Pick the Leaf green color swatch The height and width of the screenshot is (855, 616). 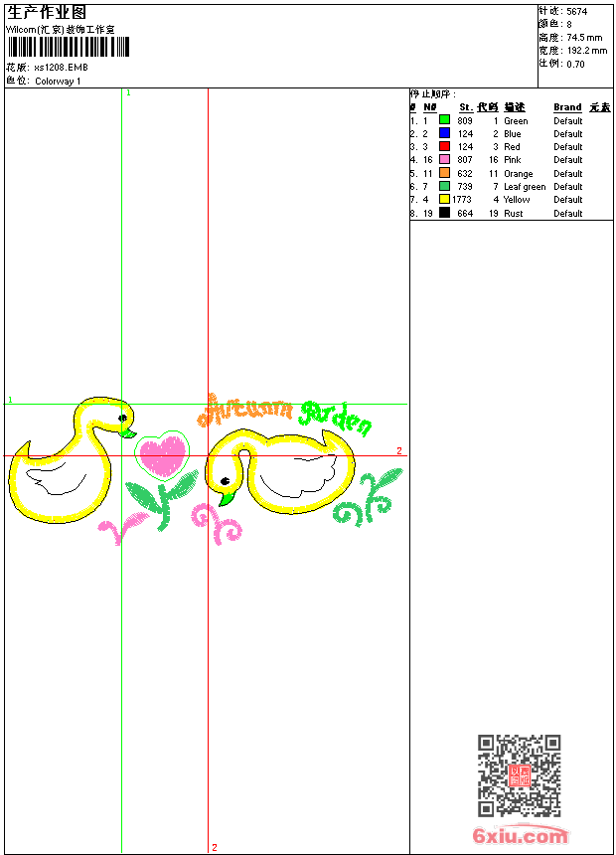[x=445, y=186]
